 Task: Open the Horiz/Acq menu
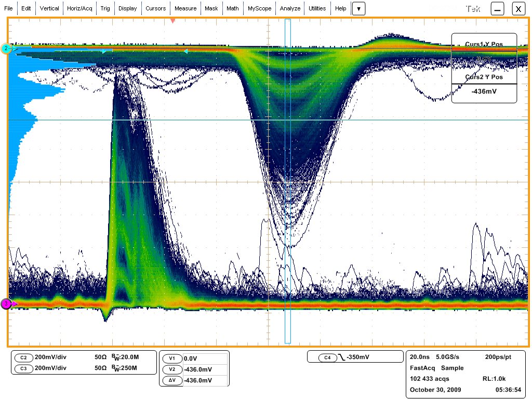(79, 9)
